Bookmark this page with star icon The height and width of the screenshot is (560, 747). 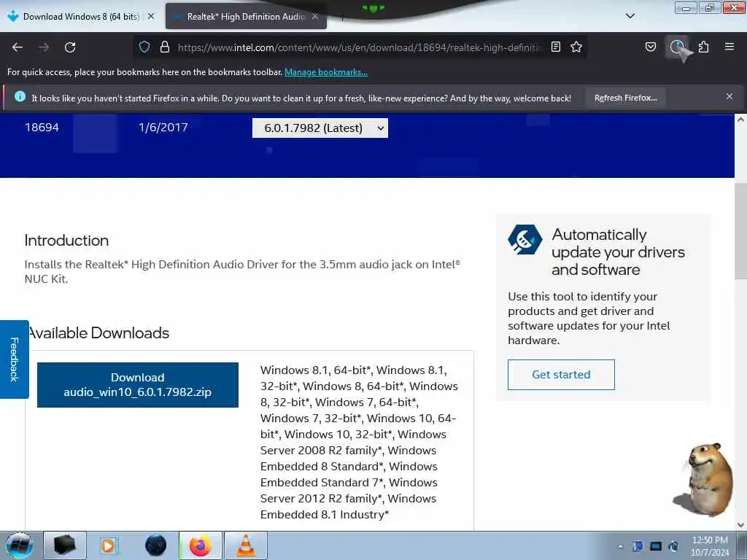(x=576, y=47)
